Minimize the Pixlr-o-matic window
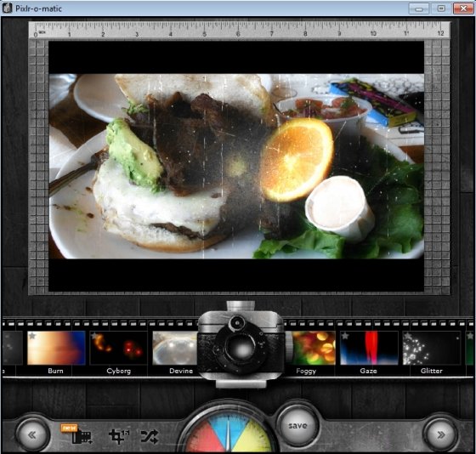This screenshot has width=476, height=454. 418,9
